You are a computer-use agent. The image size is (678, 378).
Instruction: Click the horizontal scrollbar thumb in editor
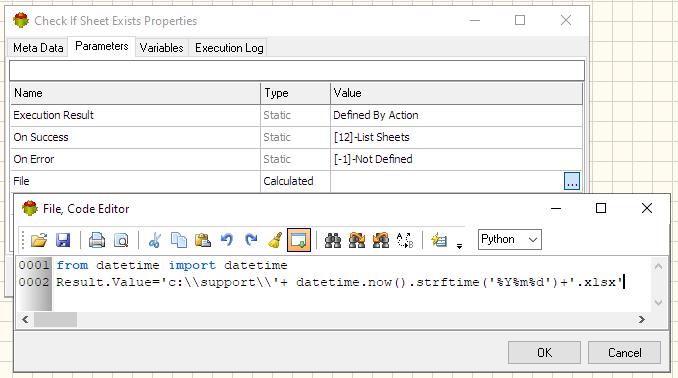(x=55, y=320)
